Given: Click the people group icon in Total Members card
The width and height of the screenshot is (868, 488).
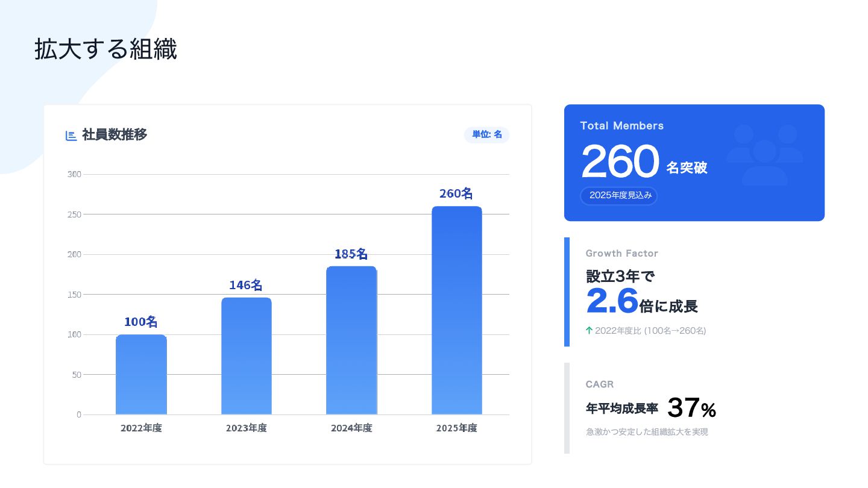Looking at the screenshot, I should (x=764, y=154).
